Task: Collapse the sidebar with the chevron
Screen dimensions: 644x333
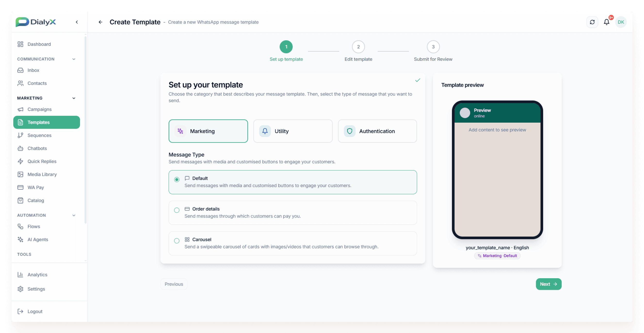Action: coord(77,22)
